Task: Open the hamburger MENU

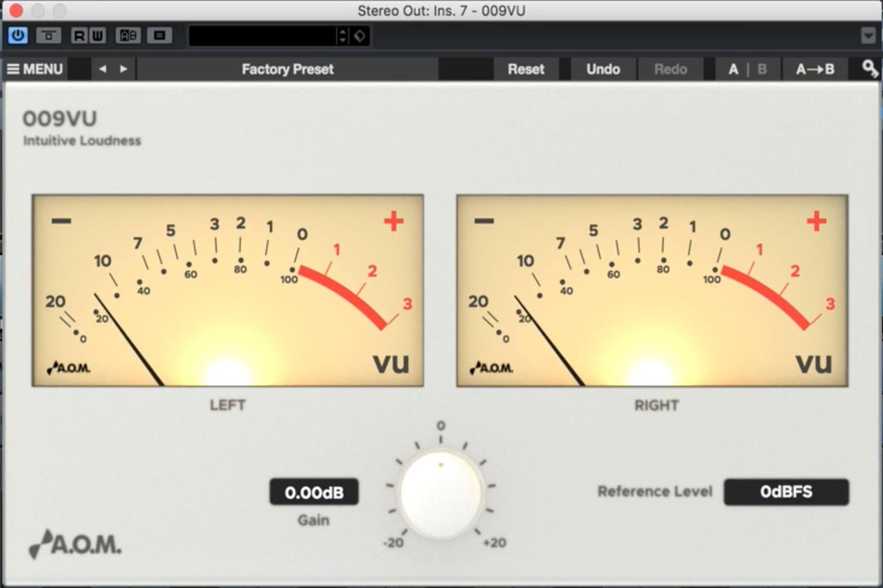Action: [35, 69]
